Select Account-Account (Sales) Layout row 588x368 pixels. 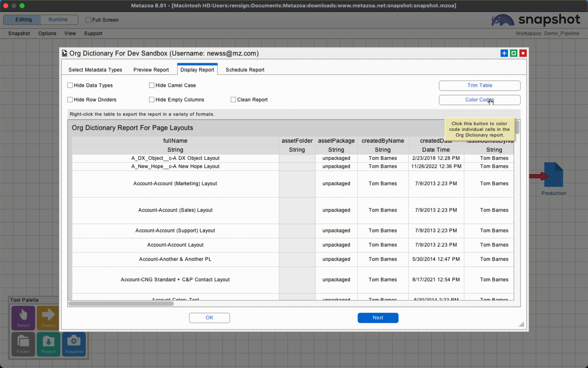coord(175,210)
